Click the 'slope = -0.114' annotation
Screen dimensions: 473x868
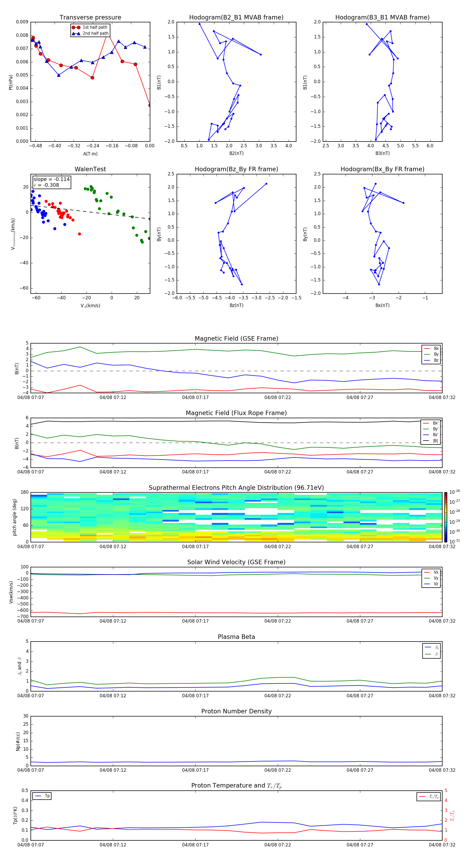[x=52, y=179]
